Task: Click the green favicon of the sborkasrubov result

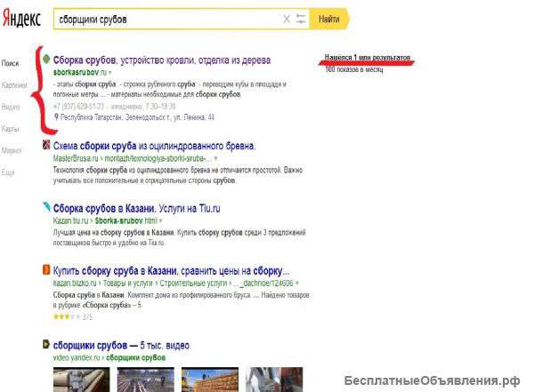Action: coord(46,60)
